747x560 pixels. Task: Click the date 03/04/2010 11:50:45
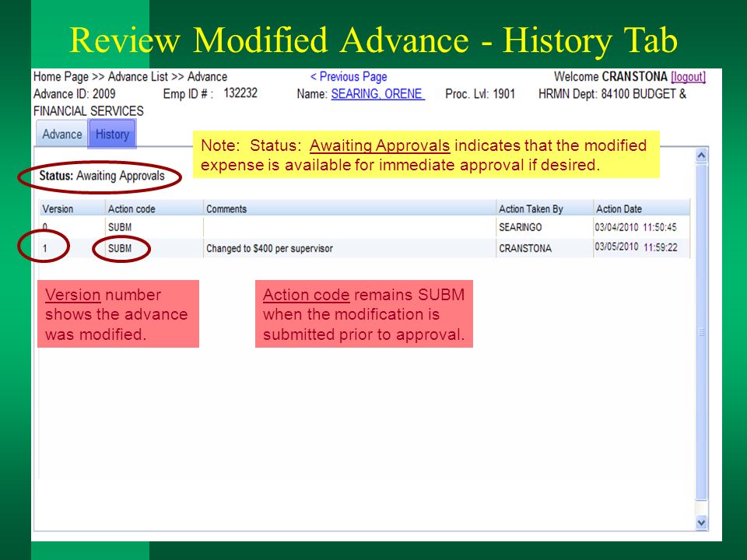click(636, 227)
